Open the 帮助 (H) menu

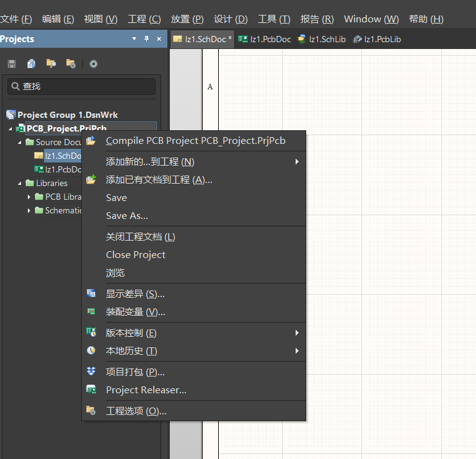pos(426,19)
